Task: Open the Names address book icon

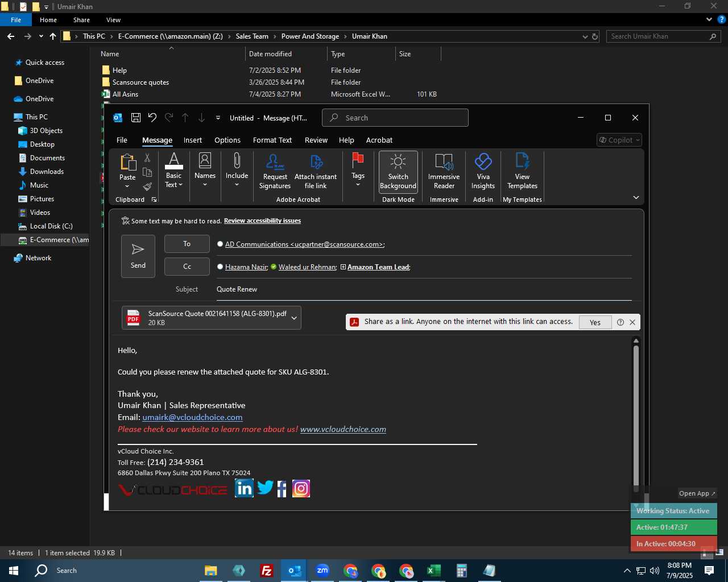Action: click(205, 160)
